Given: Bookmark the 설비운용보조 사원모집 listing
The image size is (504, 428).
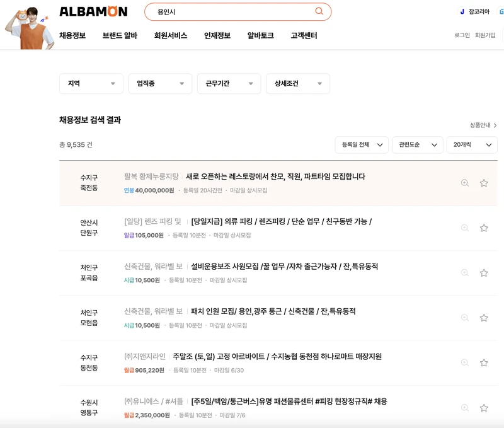Looking at the screenshot, I should (x=484, y=272).
